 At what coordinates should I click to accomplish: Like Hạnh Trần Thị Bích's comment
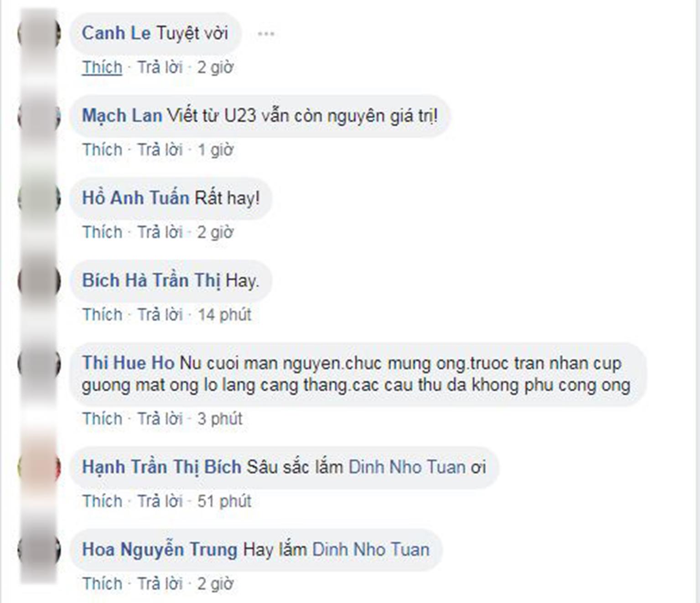(102, 501)
